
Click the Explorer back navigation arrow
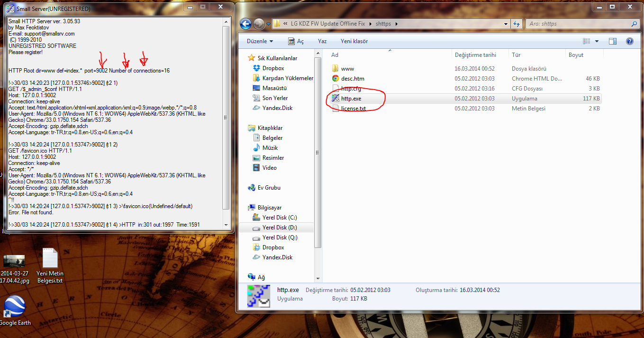[x=245, y=24]
